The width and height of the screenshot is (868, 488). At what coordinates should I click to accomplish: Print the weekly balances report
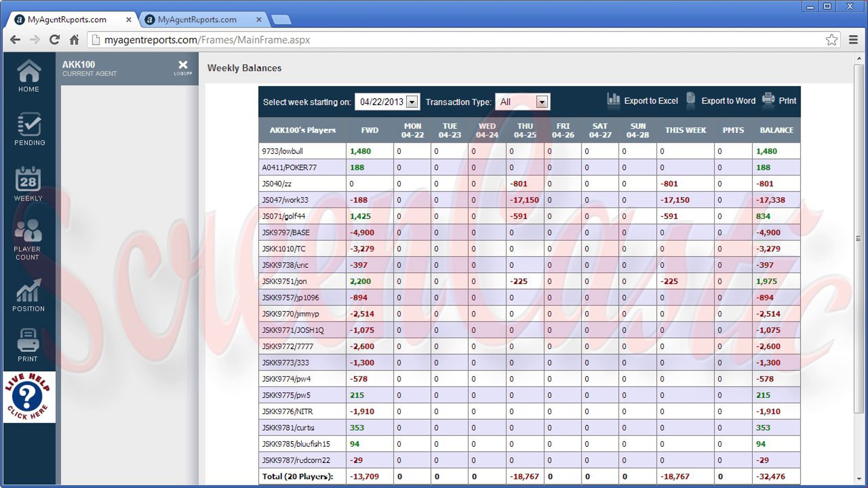click(x=779, y=100)
